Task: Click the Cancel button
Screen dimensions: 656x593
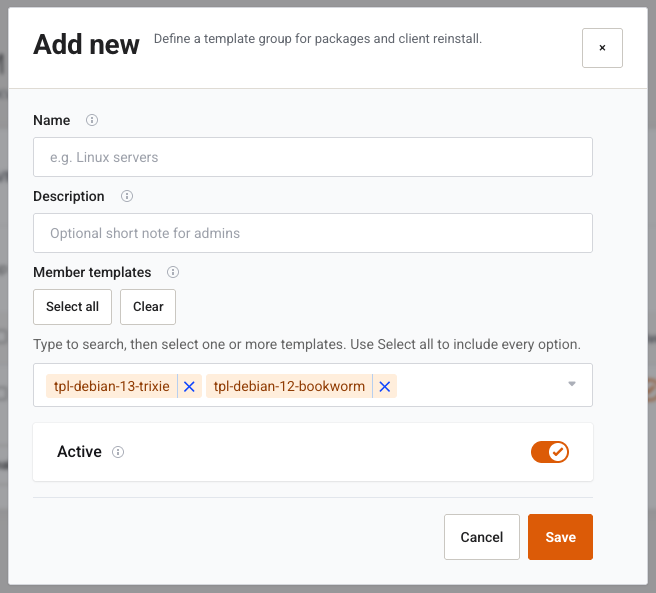Action: (482, 537)
